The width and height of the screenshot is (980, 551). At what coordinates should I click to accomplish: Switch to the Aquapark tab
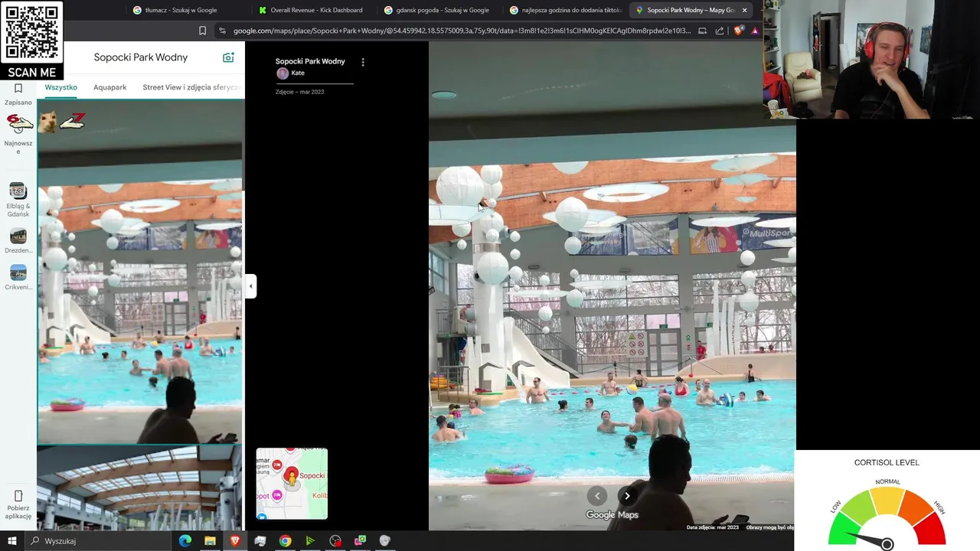point(110,87)
